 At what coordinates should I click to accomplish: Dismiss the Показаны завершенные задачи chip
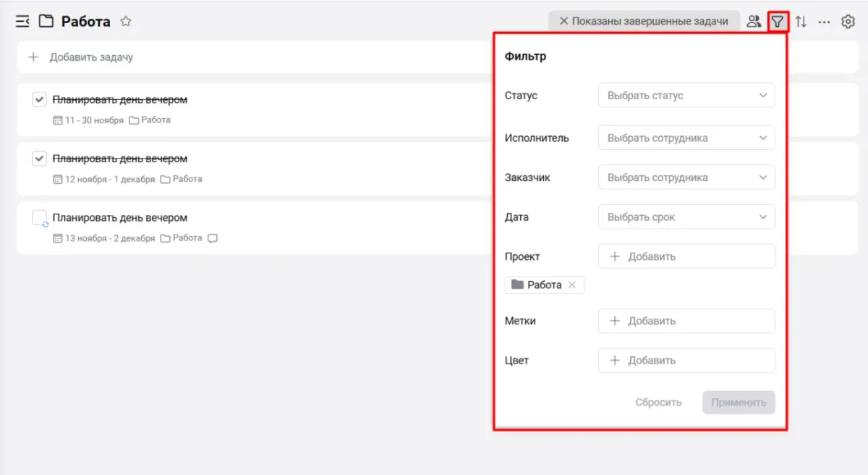click(x=564, y=22)
